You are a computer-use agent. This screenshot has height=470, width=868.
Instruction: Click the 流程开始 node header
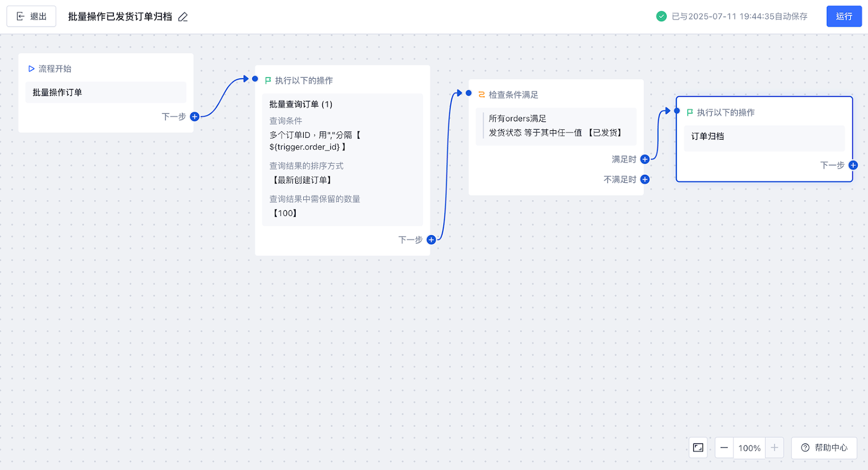tap(55, 69)
